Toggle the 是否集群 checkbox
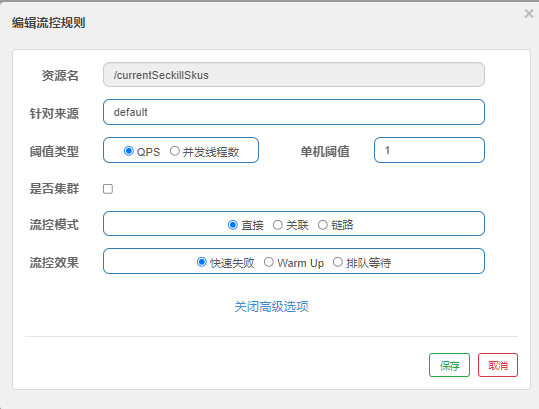This screenshot has width=539, height=409. coord(108,189)
